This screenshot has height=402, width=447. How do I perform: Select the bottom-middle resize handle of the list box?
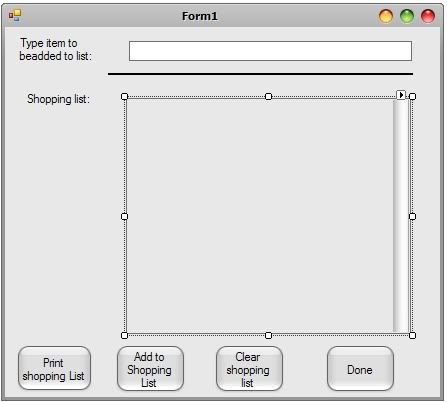[x=268, y=335]
